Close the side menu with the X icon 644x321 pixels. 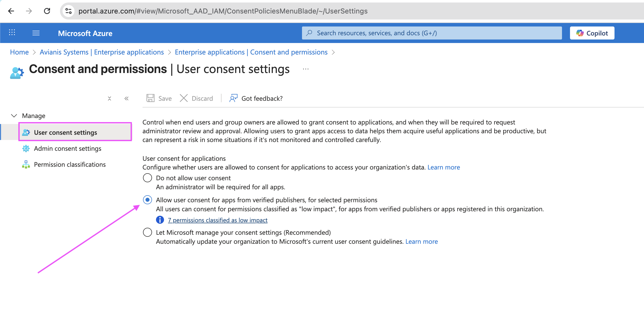(109, 98)
